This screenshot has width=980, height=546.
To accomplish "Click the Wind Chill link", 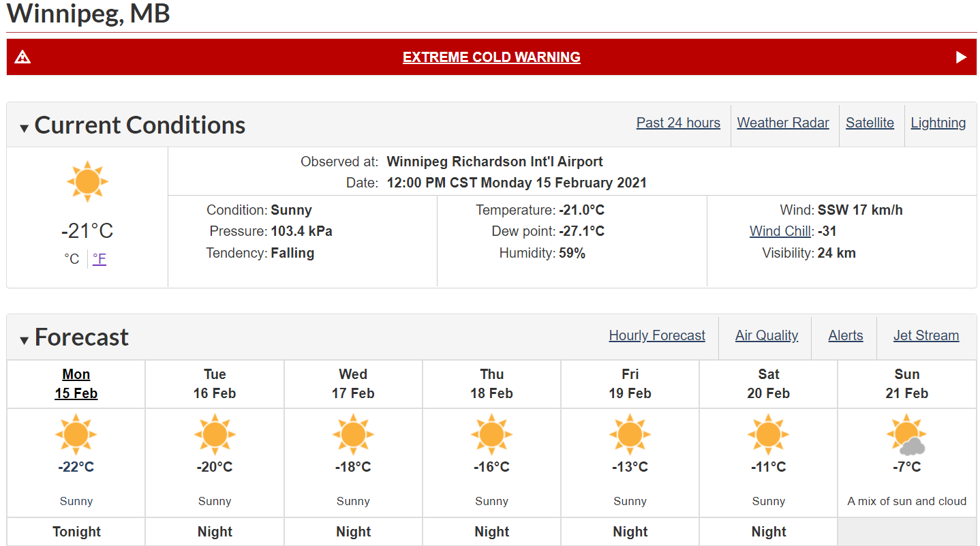I will 780,231.
